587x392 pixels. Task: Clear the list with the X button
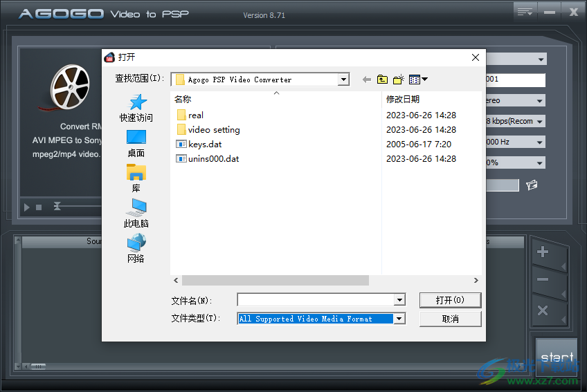click(543, 310)
